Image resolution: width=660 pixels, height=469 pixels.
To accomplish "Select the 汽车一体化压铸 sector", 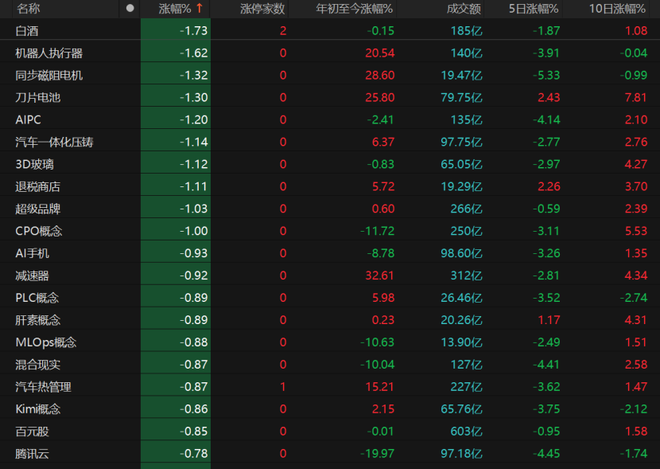I will (x=55, y=142).
